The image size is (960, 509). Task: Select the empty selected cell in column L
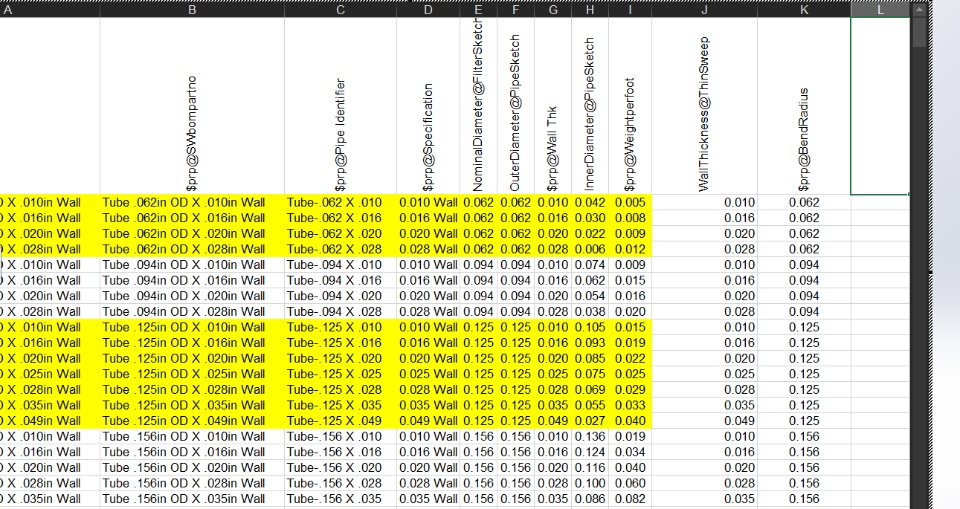(x=880, y=106)
